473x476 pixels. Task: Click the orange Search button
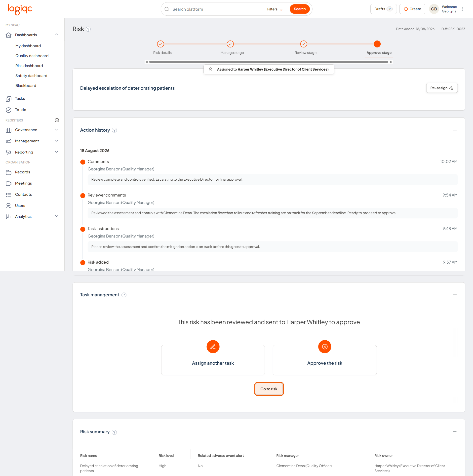click(300, 9)
